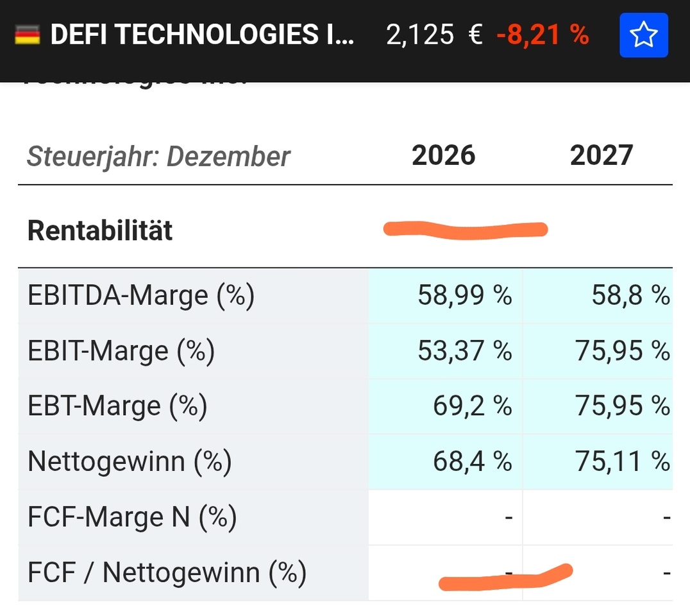This screenshot has height=616, width=690.
Task: Tap the blue star favorite button
Action: tap(643, 35)
